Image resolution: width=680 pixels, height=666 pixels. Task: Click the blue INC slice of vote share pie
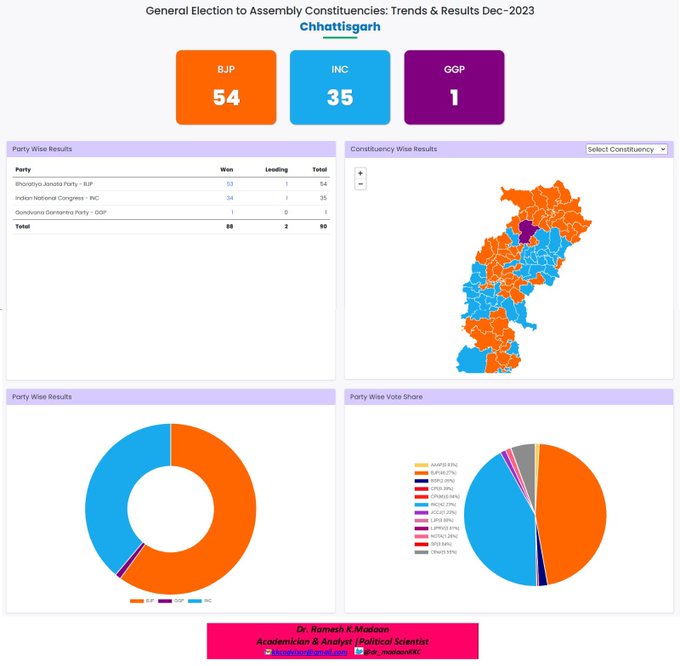[492, 520]
